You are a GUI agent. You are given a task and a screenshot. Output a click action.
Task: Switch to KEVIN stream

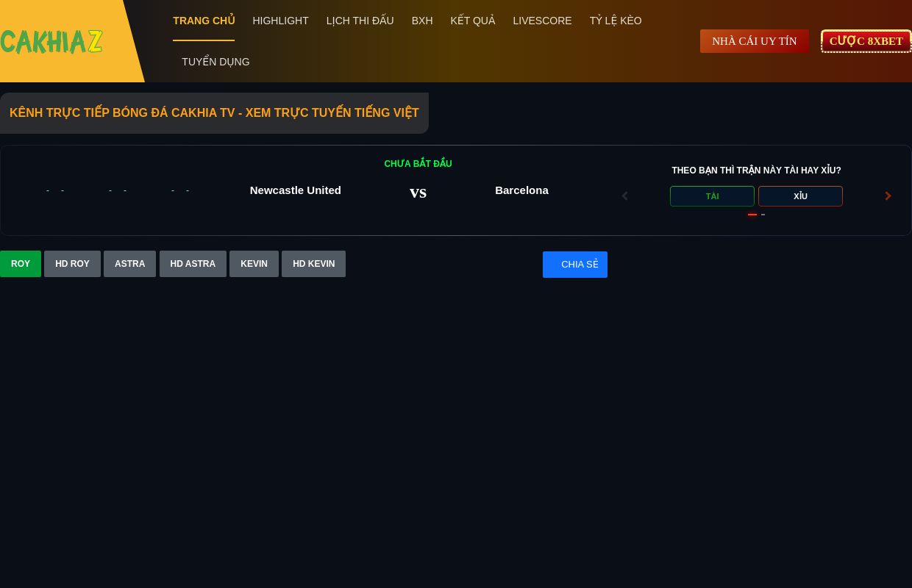pos(254,264)
